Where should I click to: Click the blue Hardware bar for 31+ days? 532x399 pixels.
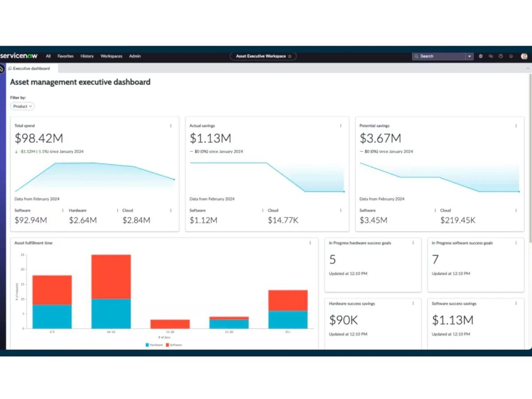tap(288, 320)
